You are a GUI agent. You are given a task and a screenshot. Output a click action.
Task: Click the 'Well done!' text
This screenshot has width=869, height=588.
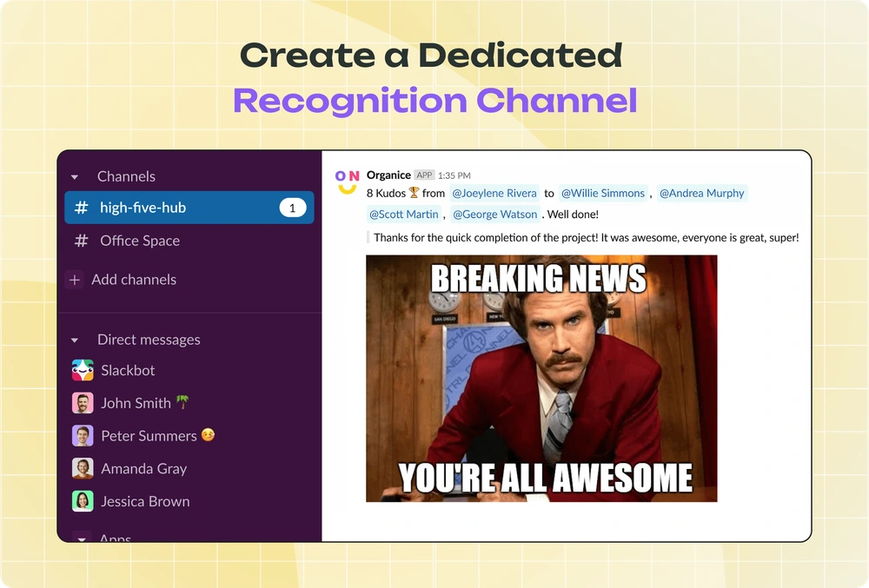(x=573, y=215)
